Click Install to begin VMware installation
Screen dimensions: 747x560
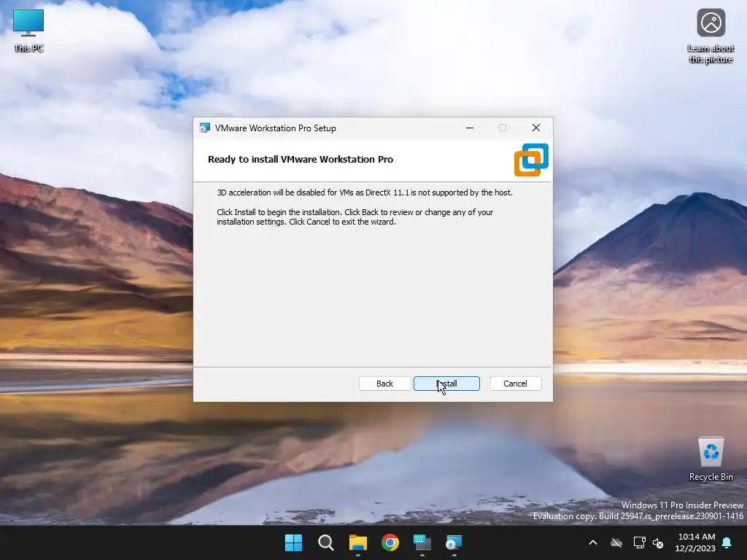tap(446, 384)
